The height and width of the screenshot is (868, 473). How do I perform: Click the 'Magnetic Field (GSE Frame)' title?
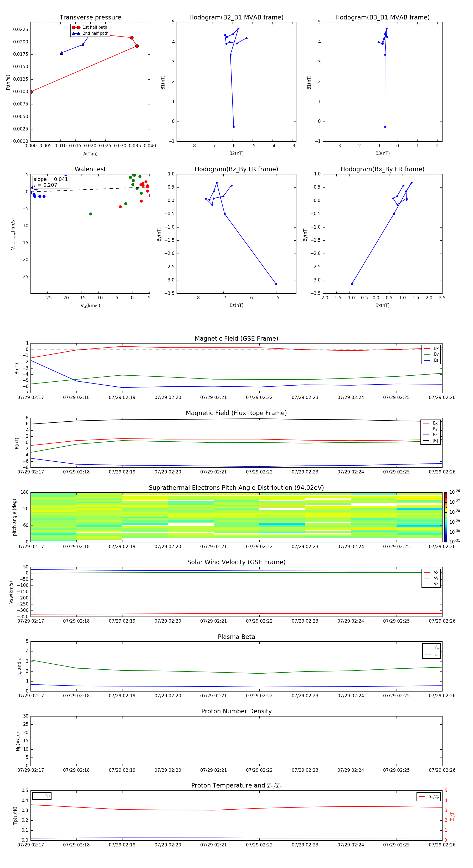[236, 339]
